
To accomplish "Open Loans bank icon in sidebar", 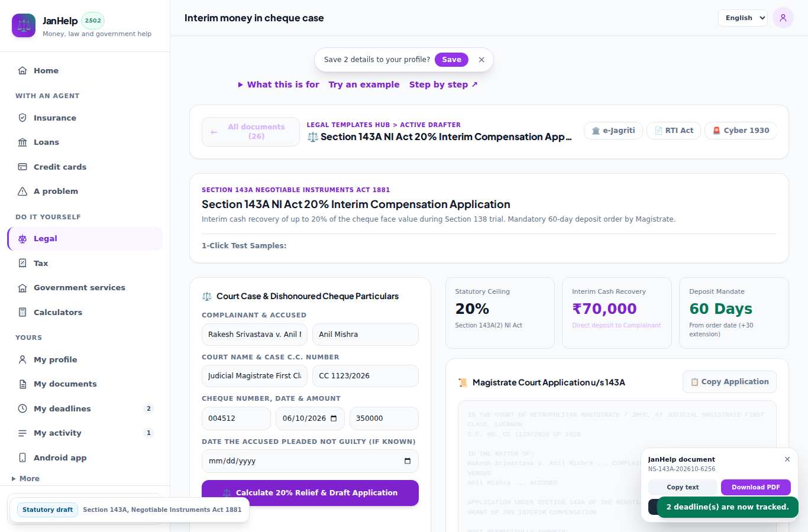I will (x=22, y=142).
